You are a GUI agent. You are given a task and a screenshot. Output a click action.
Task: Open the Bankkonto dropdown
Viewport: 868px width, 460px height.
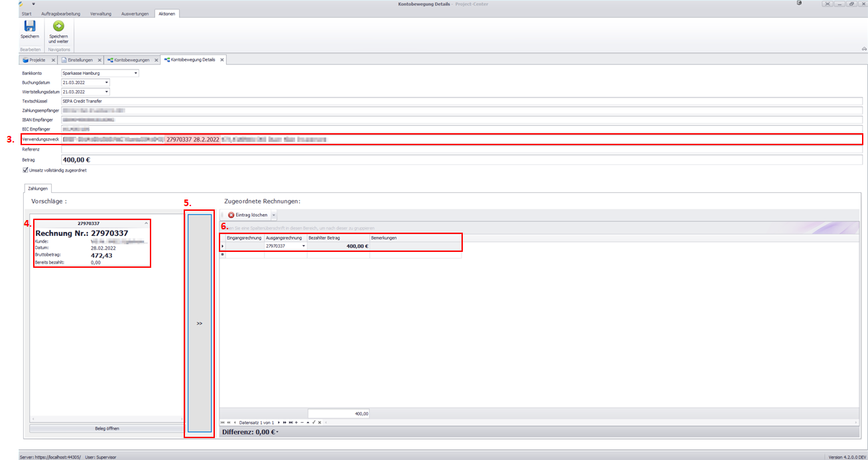[x=136, y=73]
